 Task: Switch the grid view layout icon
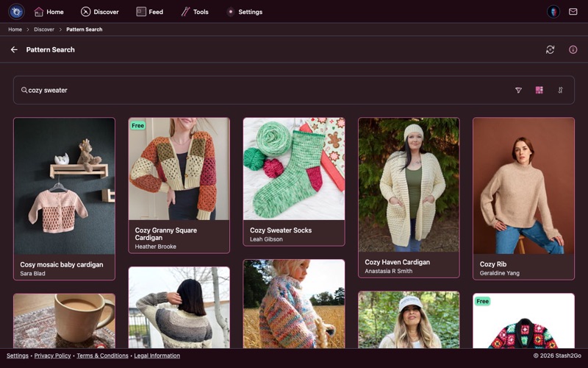click(539, 90)
